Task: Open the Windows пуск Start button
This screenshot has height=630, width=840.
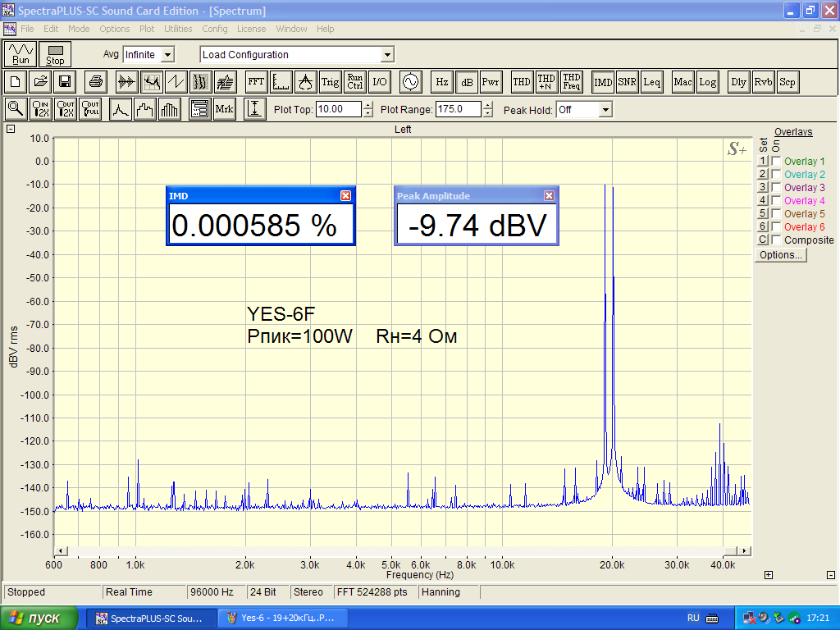Action: pyautogui.click(x=39, y=619)
